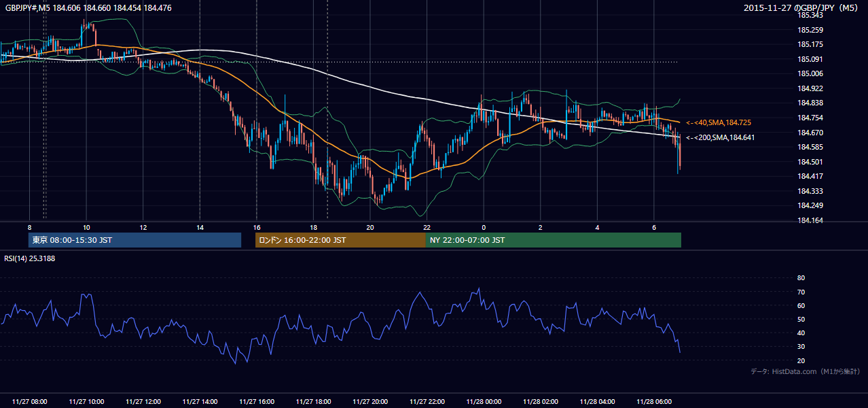
Task: Click the 200 SMA label 184.641
Action: click(x=720, y=137)
